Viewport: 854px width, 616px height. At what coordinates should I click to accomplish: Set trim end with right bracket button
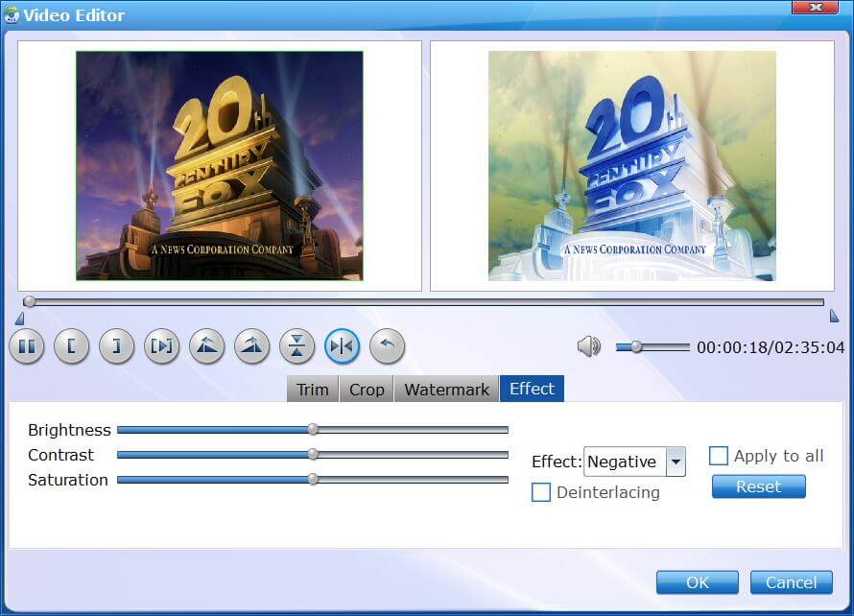click(x=117, y=346)
